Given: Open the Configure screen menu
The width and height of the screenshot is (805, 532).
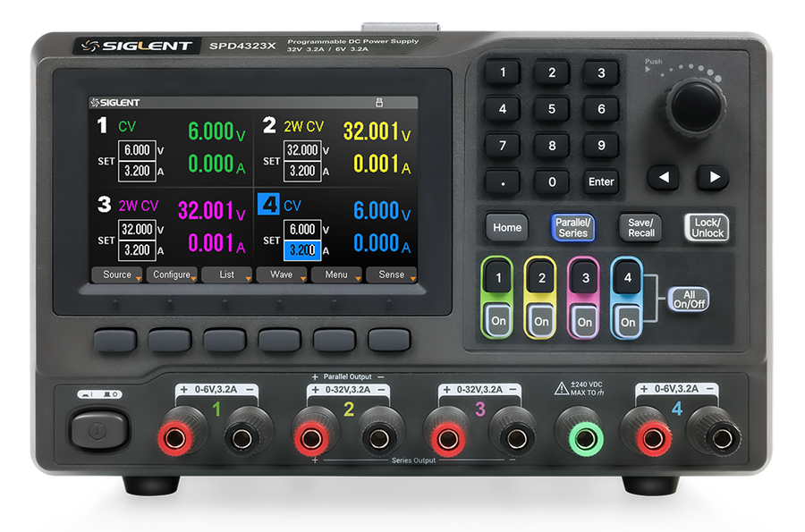Looking at the screenshot, I should coord(172,274).
